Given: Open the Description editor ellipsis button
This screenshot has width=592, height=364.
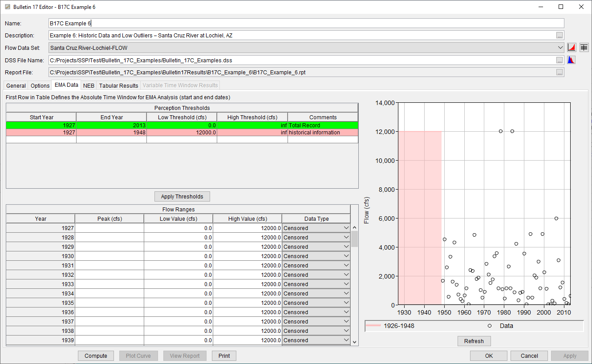Looking at the screenshot, I should click(560, 36).
